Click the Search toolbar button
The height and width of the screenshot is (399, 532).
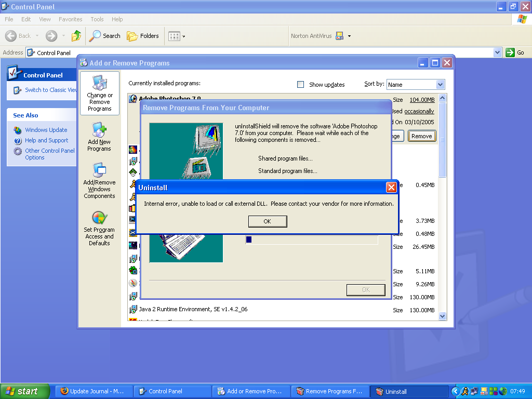tap(105, 36)
